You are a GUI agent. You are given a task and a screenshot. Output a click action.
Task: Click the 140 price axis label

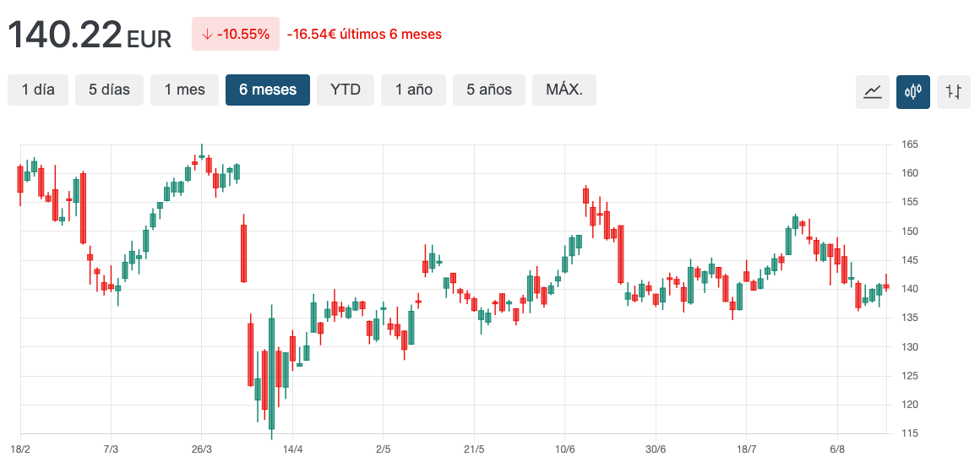909,289
